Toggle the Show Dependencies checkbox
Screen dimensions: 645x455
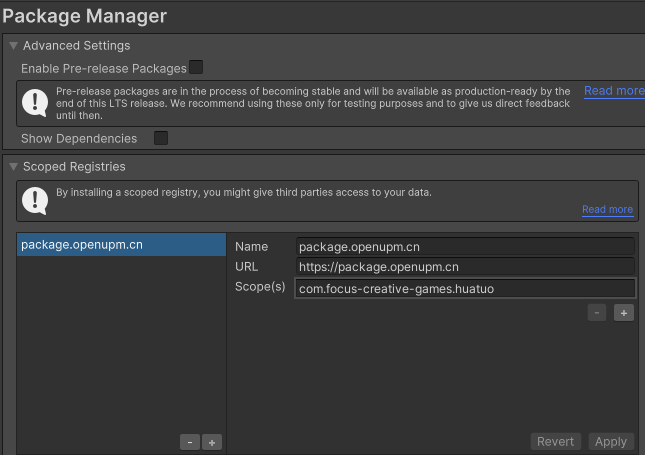pos(161,138)
